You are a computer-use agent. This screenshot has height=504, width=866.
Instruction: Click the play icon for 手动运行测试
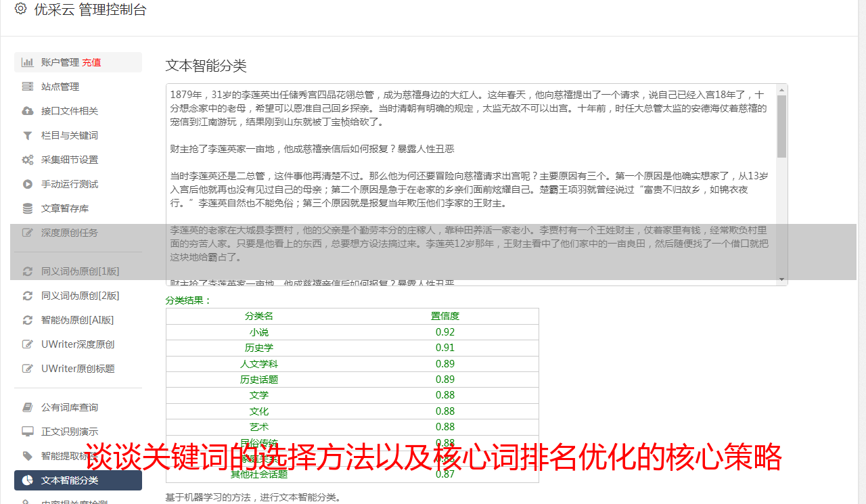28,184
